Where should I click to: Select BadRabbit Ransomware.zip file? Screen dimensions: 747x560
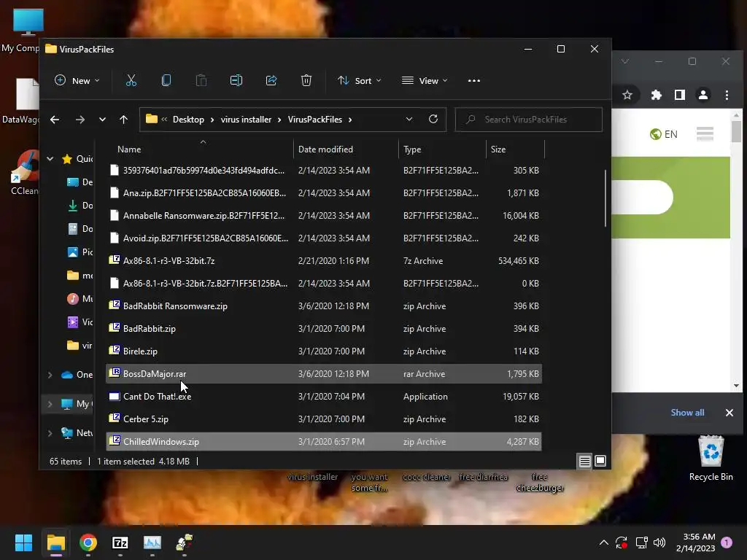tap(324, 306)
